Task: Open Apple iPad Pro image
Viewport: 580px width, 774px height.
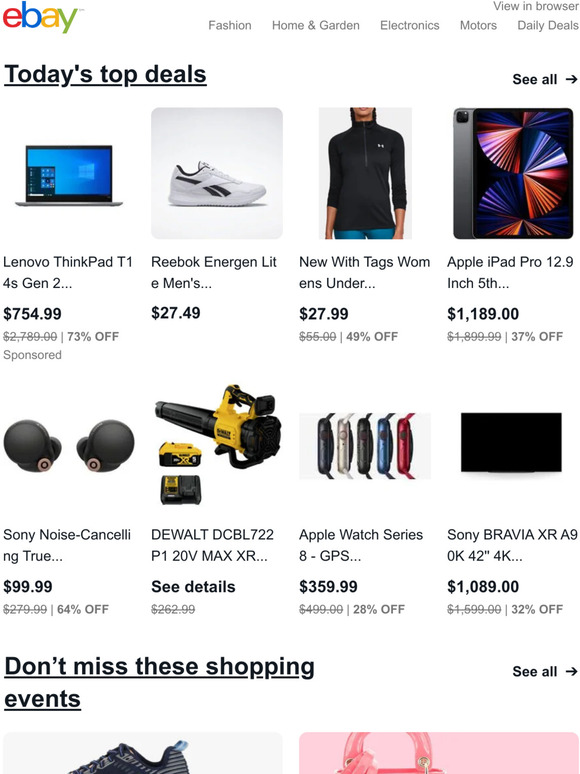Action: pos(513,173)
